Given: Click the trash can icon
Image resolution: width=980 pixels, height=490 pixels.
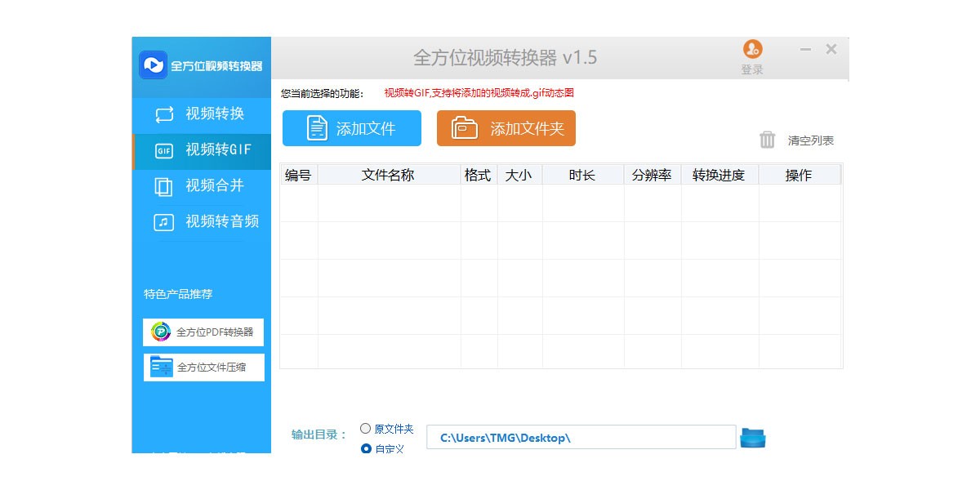Looking at the screenshot, I should point(768,140).
